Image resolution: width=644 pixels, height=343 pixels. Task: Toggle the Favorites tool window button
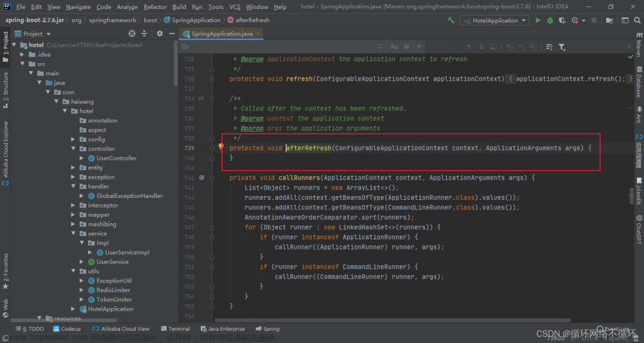[6, 271]
